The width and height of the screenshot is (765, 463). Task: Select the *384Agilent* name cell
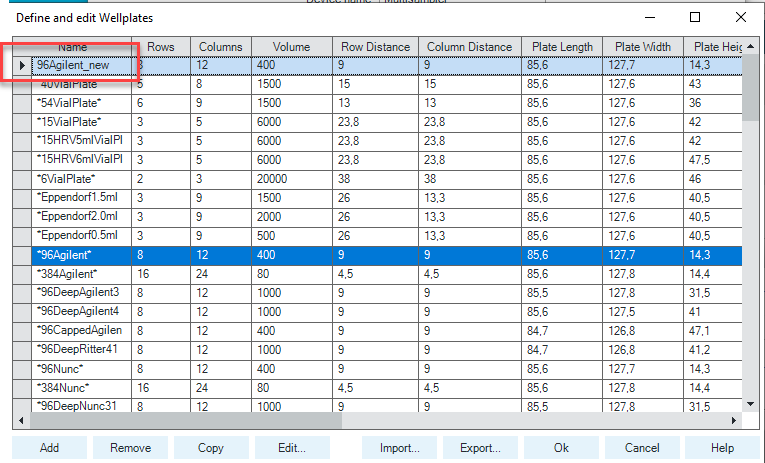(x=81, y=275)
